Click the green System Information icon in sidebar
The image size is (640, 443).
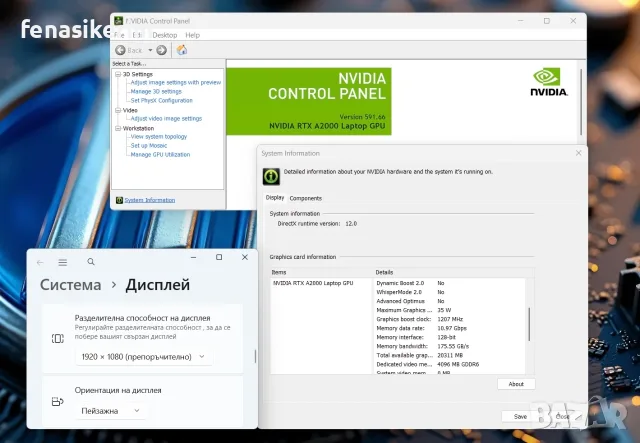119,200
